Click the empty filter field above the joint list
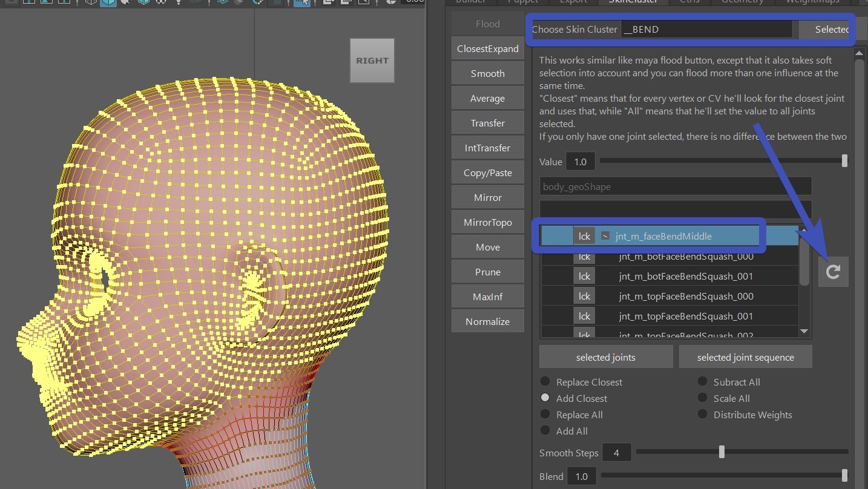 (676, 209)
